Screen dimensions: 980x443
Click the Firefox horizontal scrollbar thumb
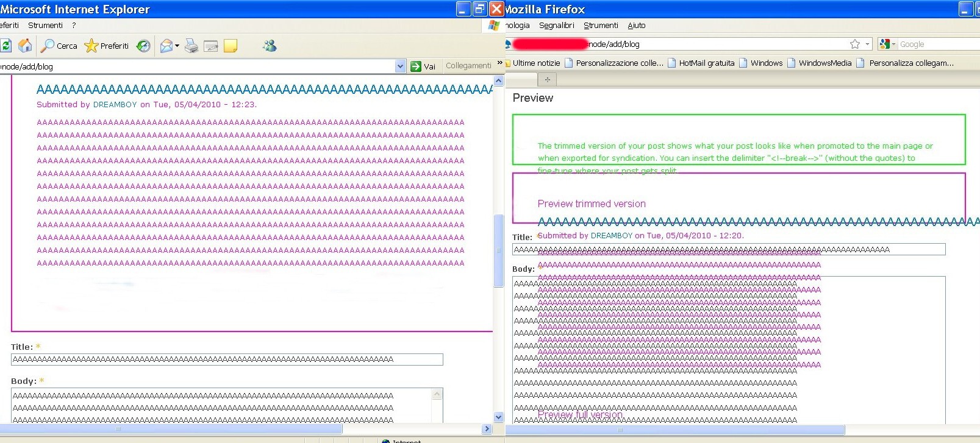tap(676, 430)
